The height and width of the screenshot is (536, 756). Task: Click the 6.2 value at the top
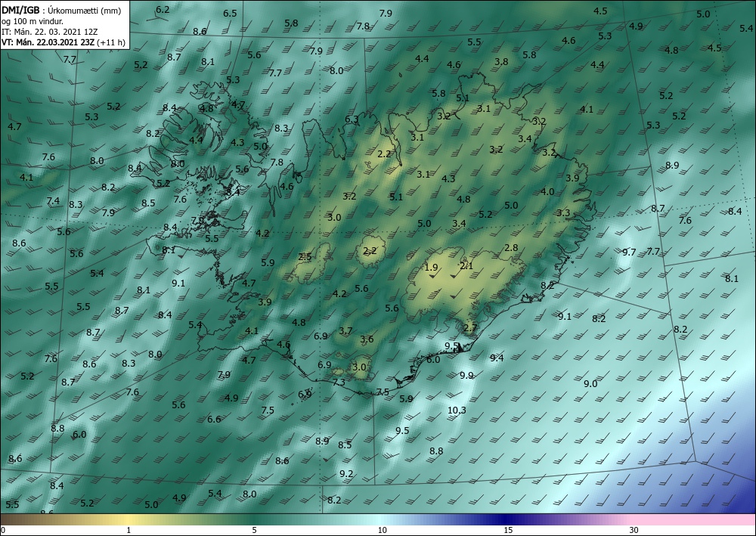(x=163, y=9)
